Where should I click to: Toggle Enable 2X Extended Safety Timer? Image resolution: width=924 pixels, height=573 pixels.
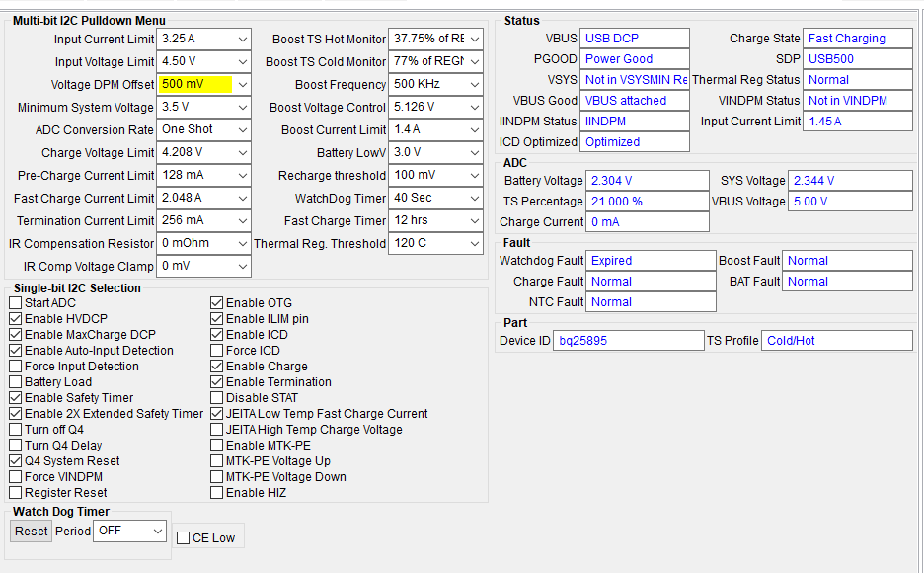pyautogui.click(x=16, y=414)
